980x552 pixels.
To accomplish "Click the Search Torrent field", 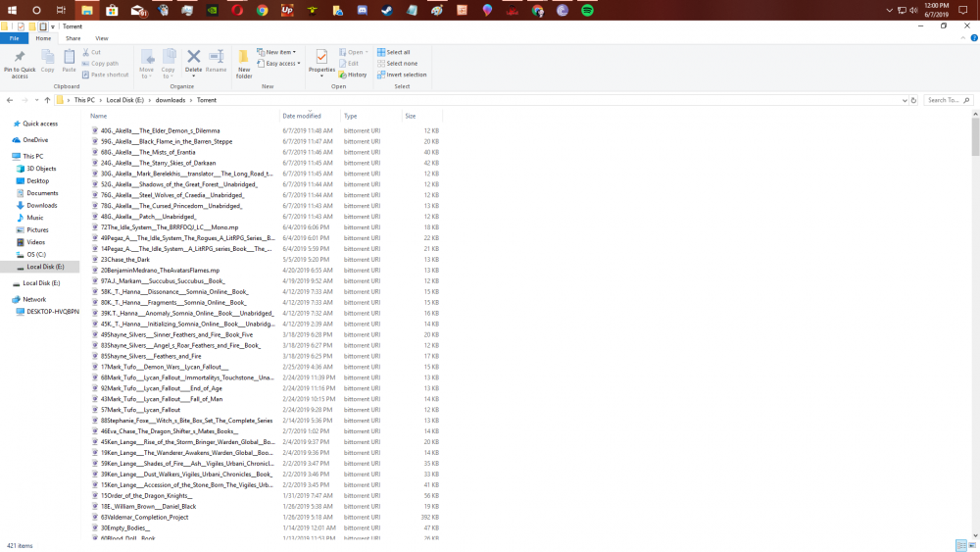I will click(948, 100).
